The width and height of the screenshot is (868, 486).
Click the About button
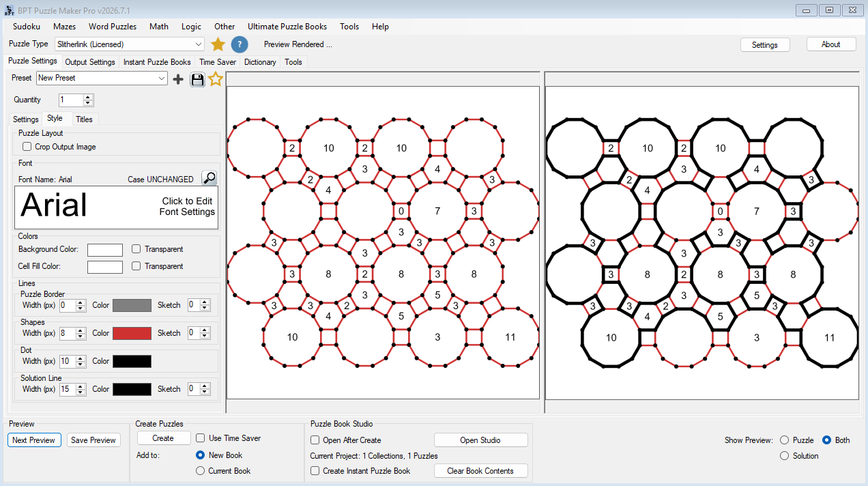(x=831, y=44)
